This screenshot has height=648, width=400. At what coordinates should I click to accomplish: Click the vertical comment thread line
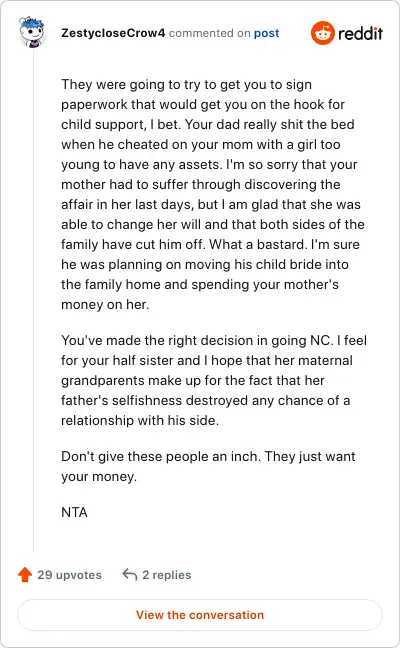point(33,300)
